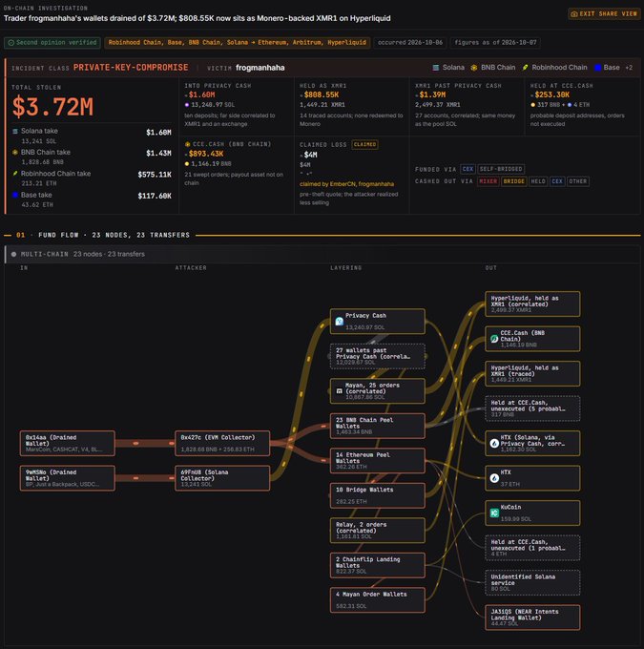The width and height of the screenshot is (644, 649).
Task: Click the HTX (Solana, via Privacy Cash) icon
Action: tap(494, 443)
